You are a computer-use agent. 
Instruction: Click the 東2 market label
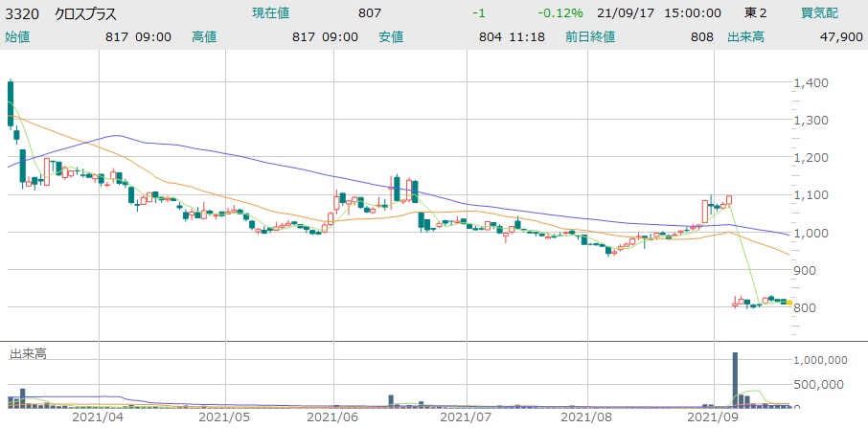click(755, 13)
